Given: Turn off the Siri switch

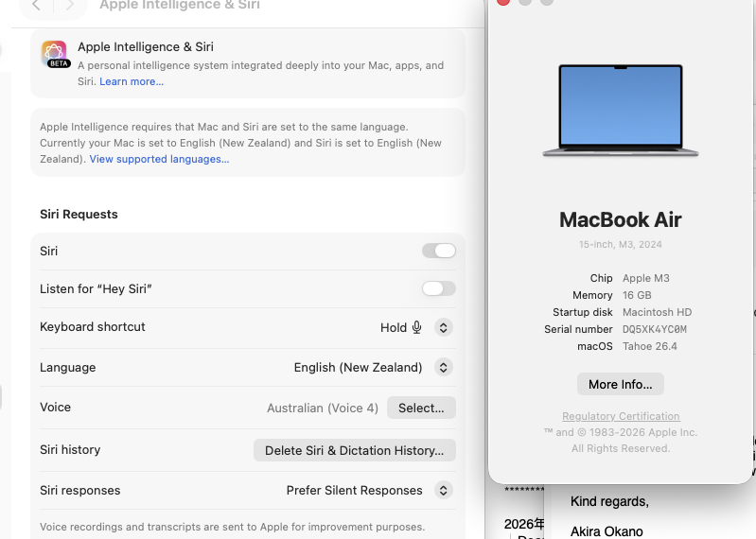Looking at the screenshot, I should [x=438, y=251].
